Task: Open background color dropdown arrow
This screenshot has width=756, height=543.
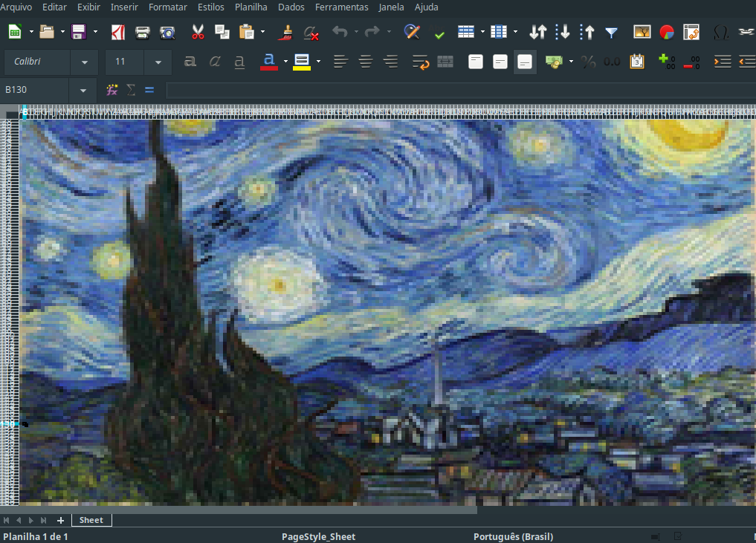Action: click(318, 61)
